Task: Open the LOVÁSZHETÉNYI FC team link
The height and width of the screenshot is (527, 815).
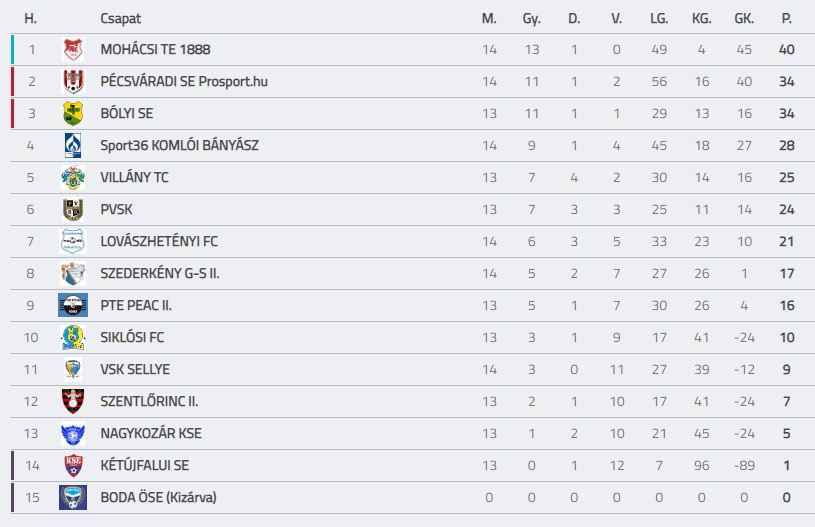Action: coord(159,242)
